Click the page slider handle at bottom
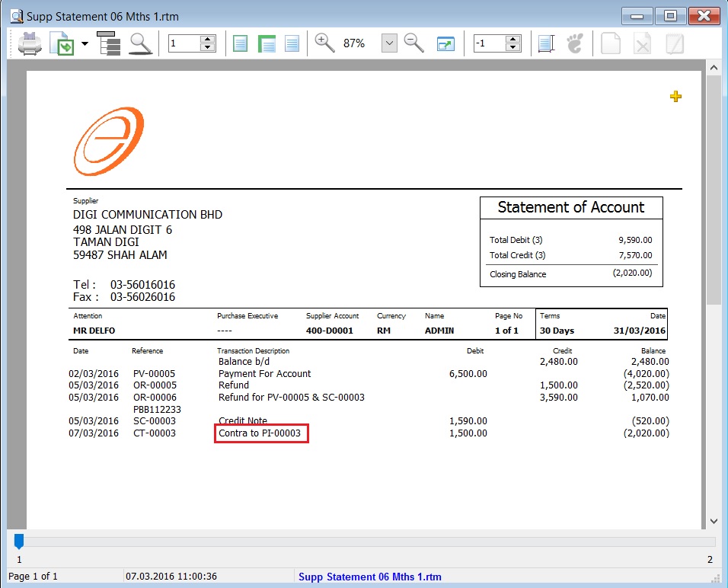728x588 pixels. (19, 542)
